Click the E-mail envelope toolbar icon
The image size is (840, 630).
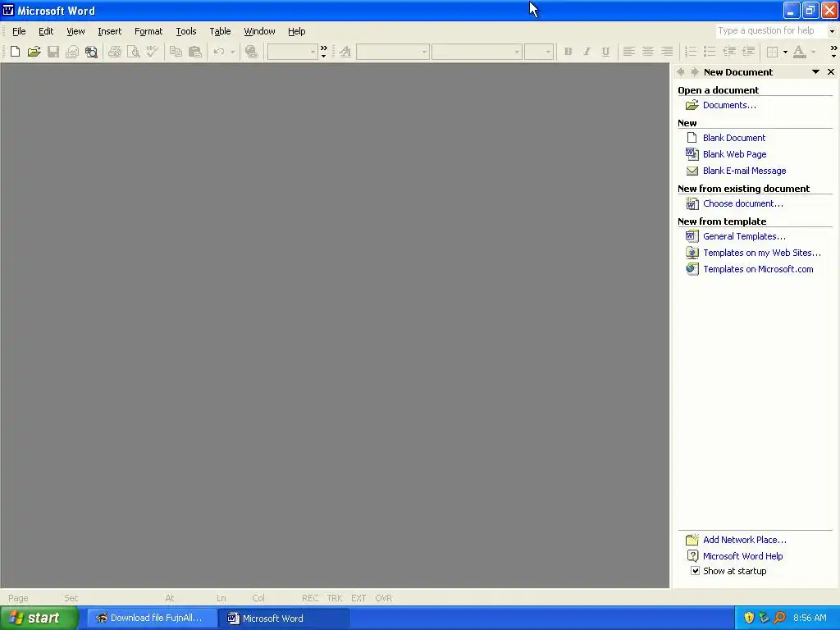[72, 52]
